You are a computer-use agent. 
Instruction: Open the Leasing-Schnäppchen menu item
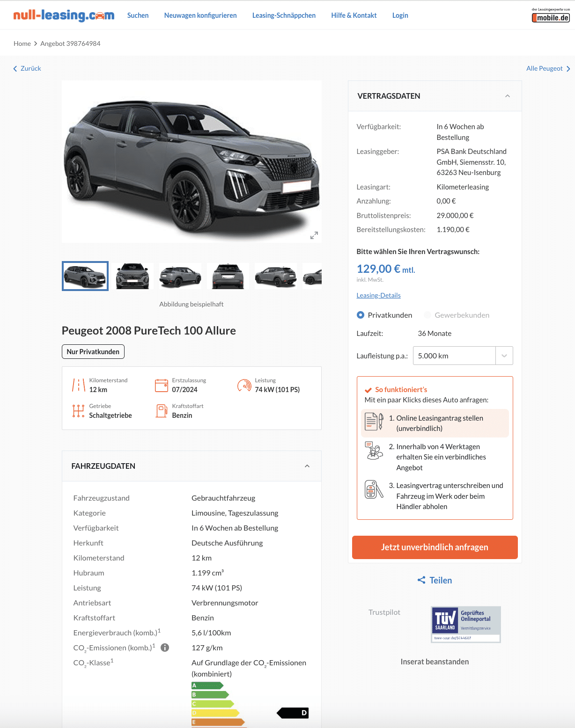pos(284,15)
